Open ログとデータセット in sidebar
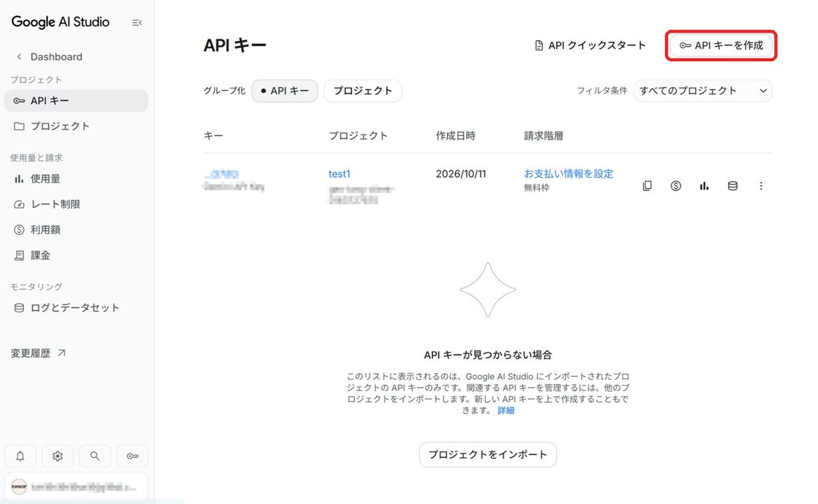Viewport: 818px width, 504px height. [x=76, y=307]
